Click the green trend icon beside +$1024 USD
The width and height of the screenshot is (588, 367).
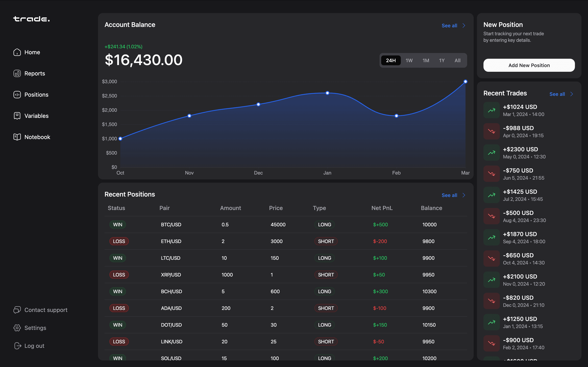(x=491, y=110)
